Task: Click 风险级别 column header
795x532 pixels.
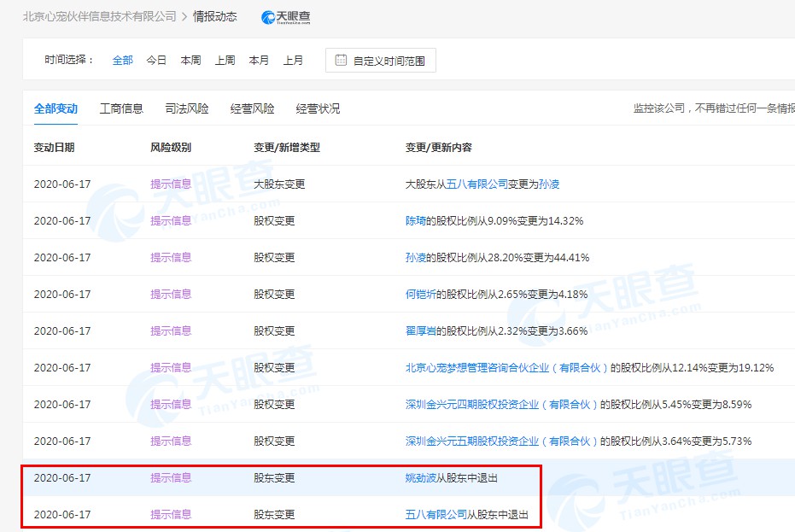Action: click(171, 148)
